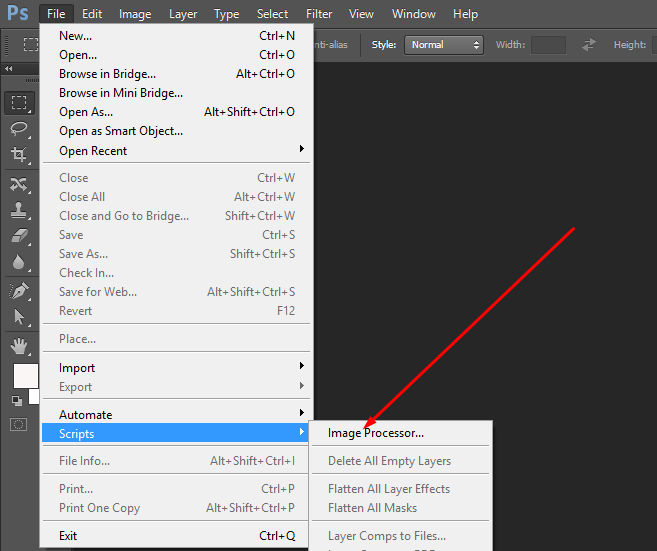Open the View menu
Image resolution: width=657 pixels, height=551 pixels.
361,14
